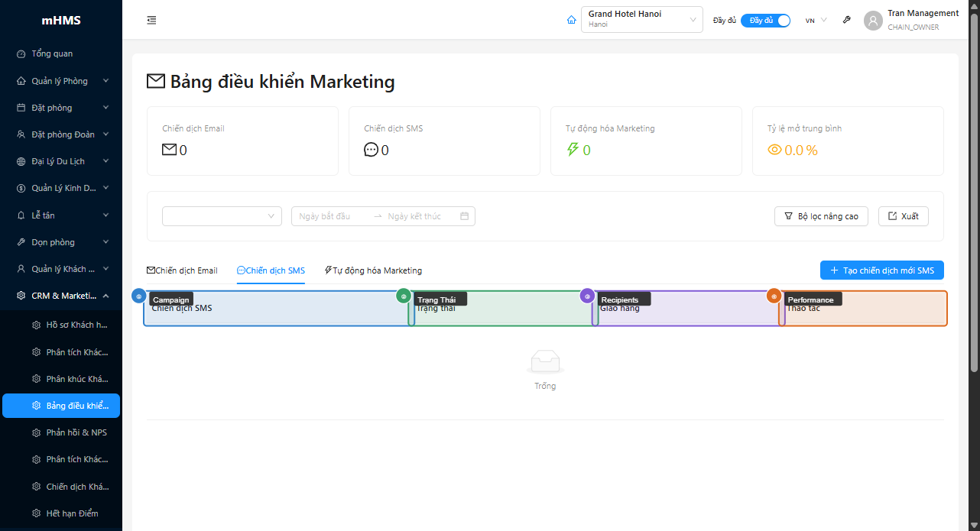The width and height of the screenshot is (980, 531).
Task: Open the VN language dropdown
Action: tap(816, 21)
